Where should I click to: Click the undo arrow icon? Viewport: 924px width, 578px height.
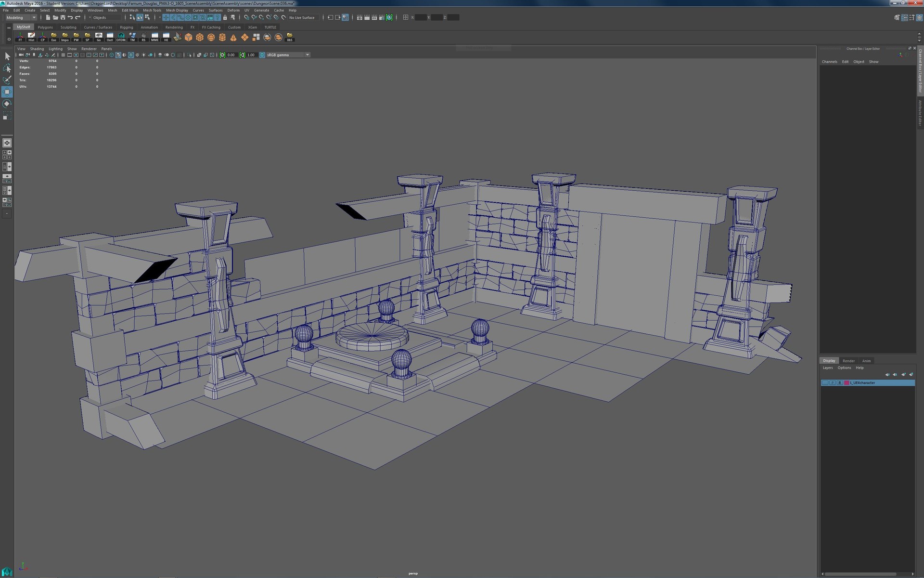pyautogui.click(x=70, y=17)
